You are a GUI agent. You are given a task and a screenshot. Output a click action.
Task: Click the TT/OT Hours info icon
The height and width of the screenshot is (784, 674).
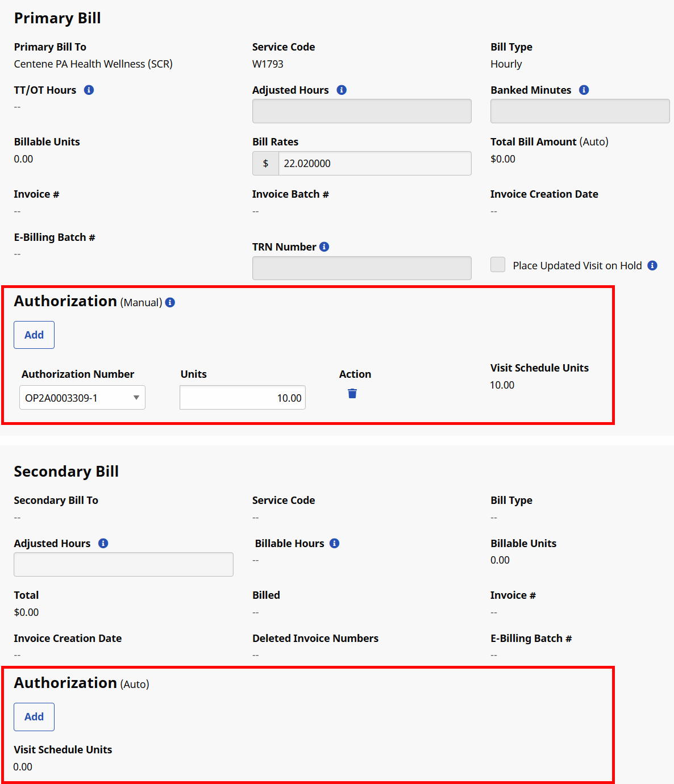tap(89, 90)
